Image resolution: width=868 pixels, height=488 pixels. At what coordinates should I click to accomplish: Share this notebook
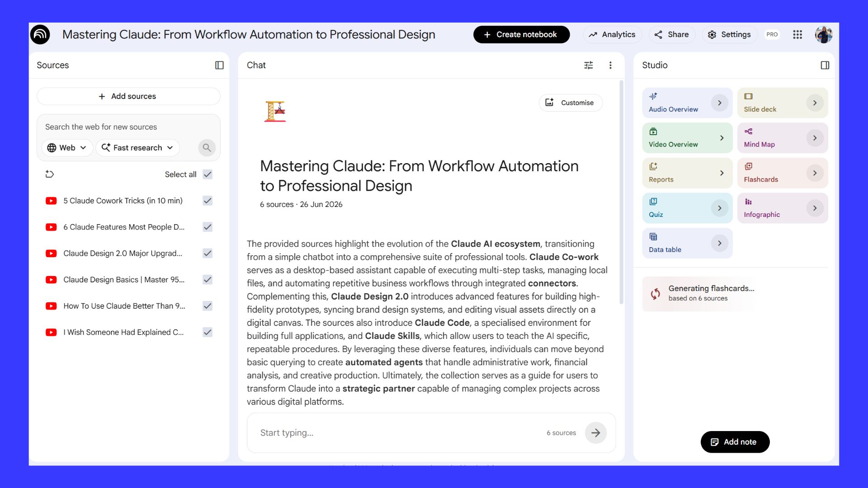(672, 34)
